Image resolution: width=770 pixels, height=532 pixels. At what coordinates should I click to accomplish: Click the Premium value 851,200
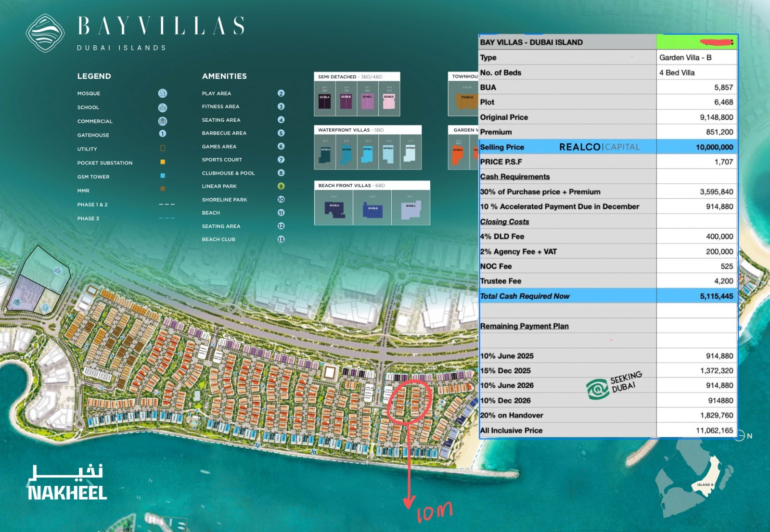pyautogui.click(x=719, y=132)
